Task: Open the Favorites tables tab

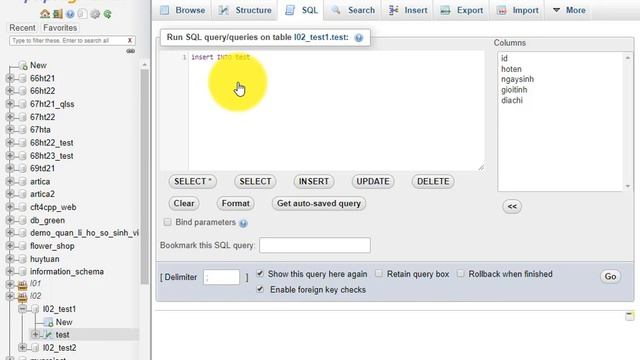Action: 60,28
